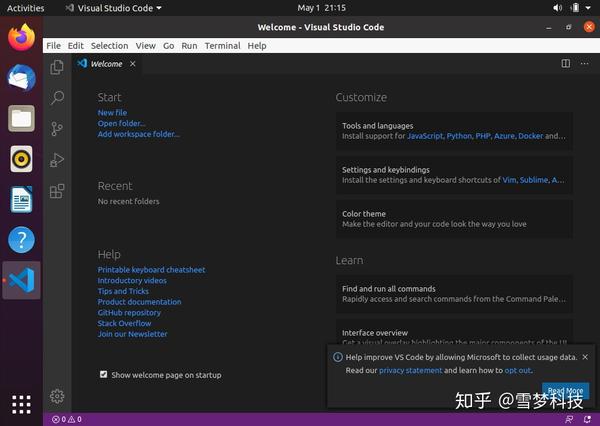Open the Color theme customization card
This screenshot has height=426, width=600.
[454, 219]
